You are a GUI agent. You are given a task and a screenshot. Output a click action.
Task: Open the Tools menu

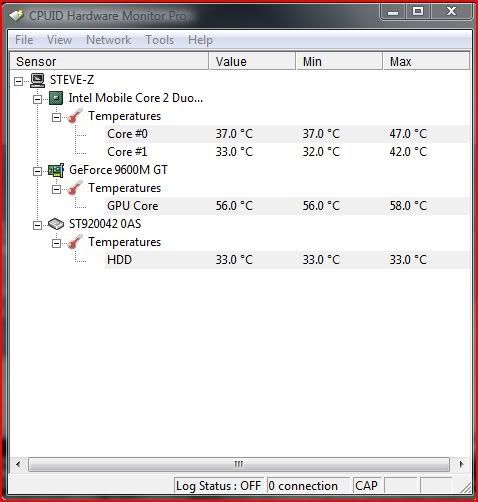160,40
